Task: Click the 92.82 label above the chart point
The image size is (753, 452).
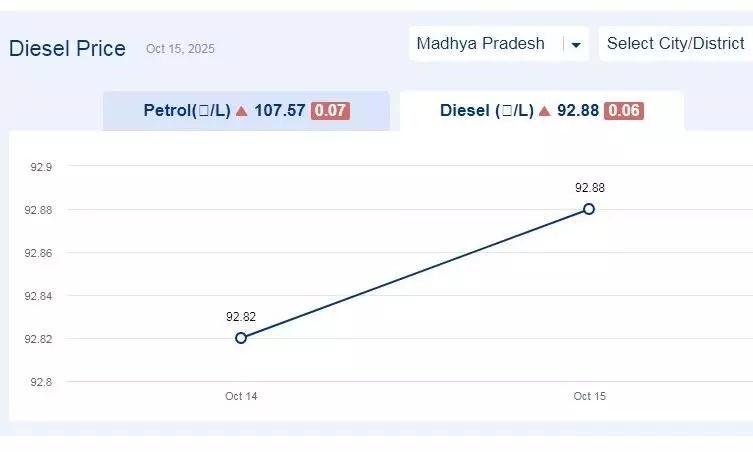Action: pyautogui.click(x=241, y=317)
